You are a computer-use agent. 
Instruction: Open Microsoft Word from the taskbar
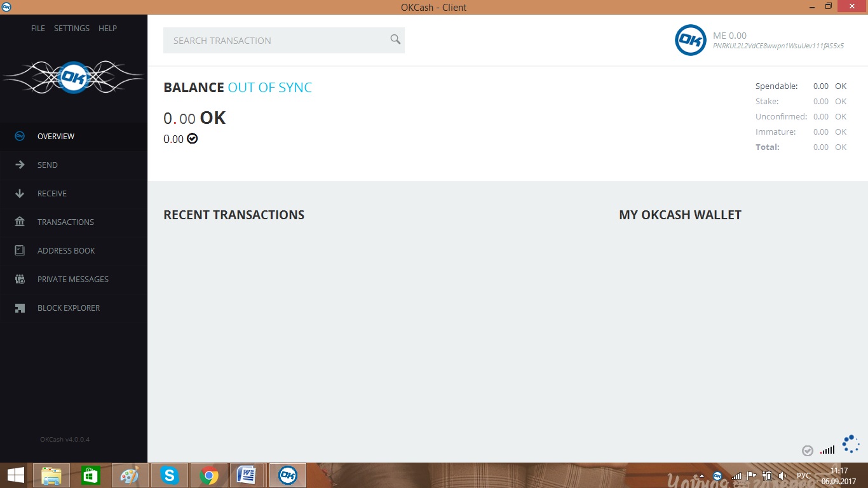coord(247,475)
